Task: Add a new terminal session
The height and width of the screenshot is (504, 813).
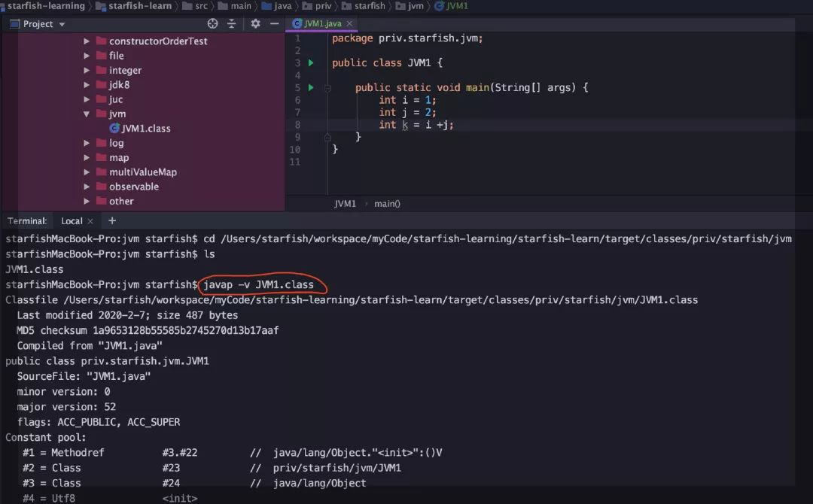Action: tap(111, 220)
